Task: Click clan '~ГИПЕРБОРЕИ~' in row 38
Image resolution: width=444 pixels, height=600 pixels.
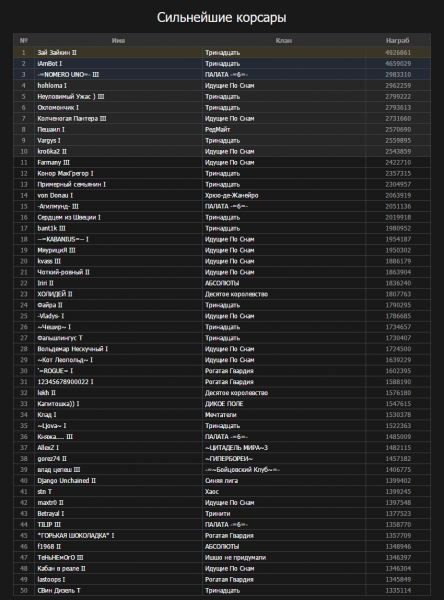Action: click(229, 459)
